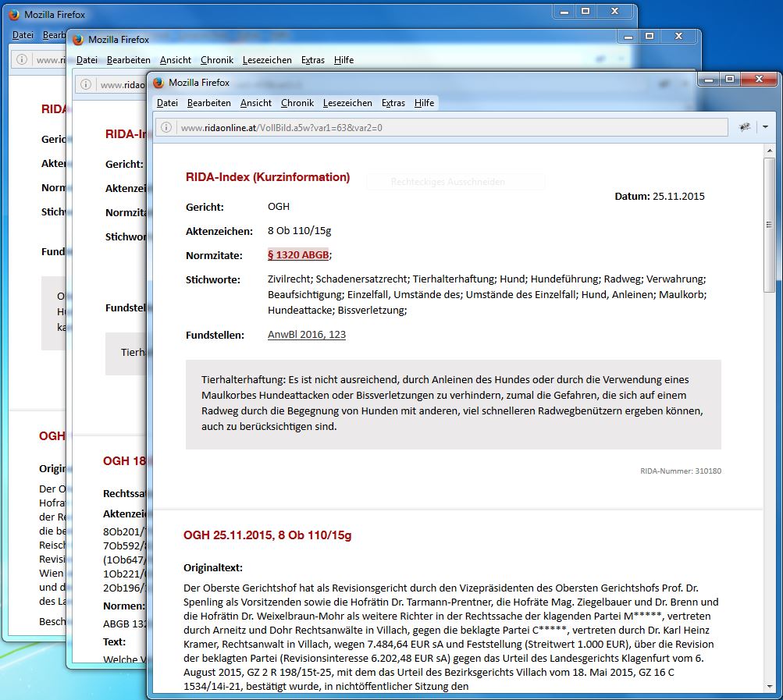Click the Aktenzeichen value 8 Ob 110/15g in the index
This screenshot has height=700, width=783.
[x=300, y=231]
